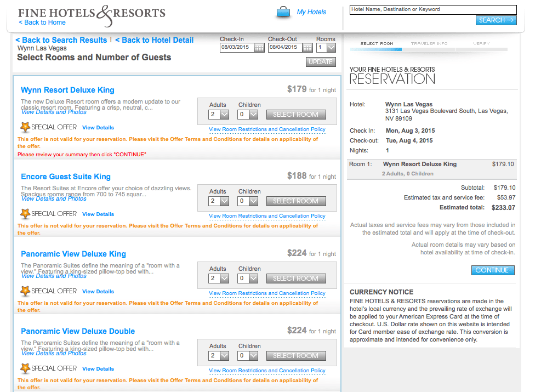This screenshot has height=392, width=541.
Task: Click the 2 Adults, 0 Children summary
Action: tap(407, 174)
